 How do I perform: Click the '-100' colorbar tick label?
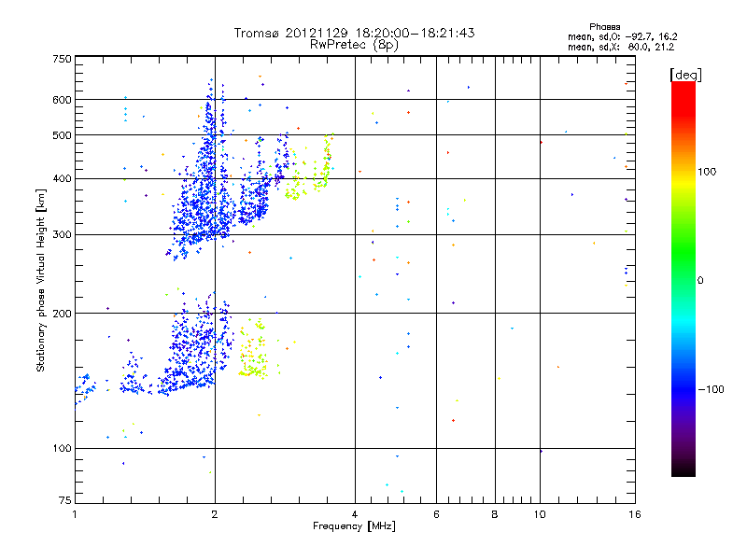click(711, 389)
